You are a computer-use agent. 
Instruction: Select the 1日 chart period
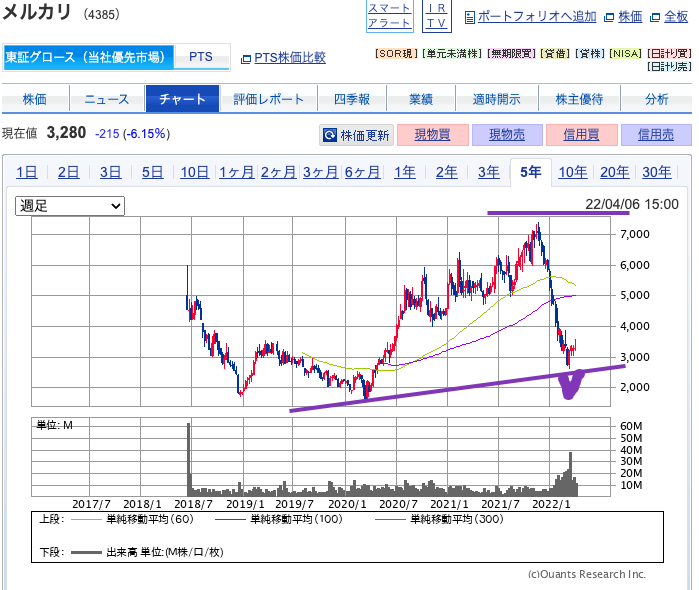[27, 172]
